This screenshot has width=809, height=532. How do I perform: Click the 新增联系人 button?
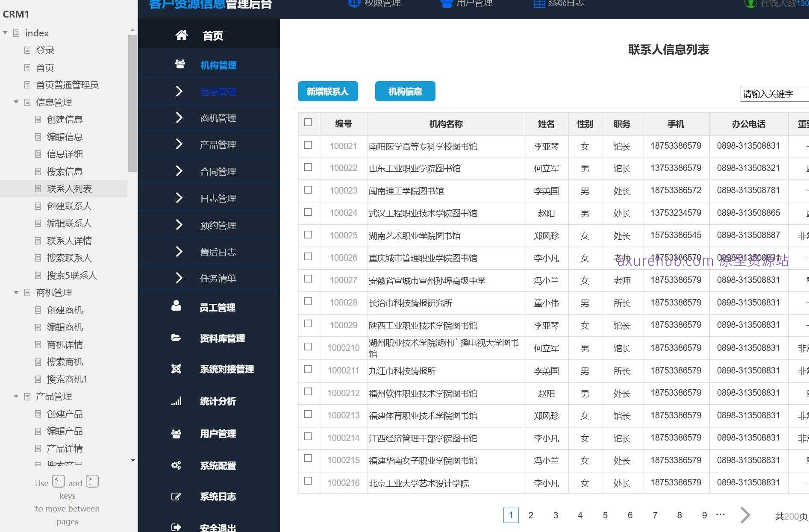(x=327, y=91)
